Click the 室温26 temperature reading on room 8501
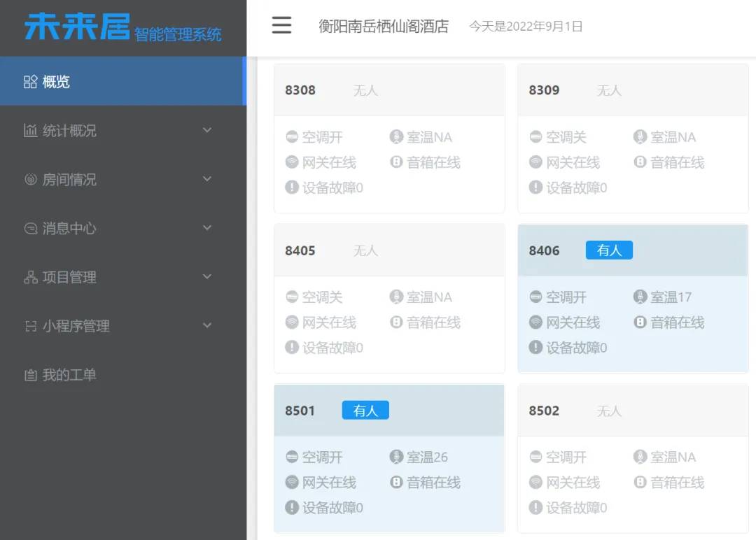This screenshot has width=756, height=540. coord(426,457)
